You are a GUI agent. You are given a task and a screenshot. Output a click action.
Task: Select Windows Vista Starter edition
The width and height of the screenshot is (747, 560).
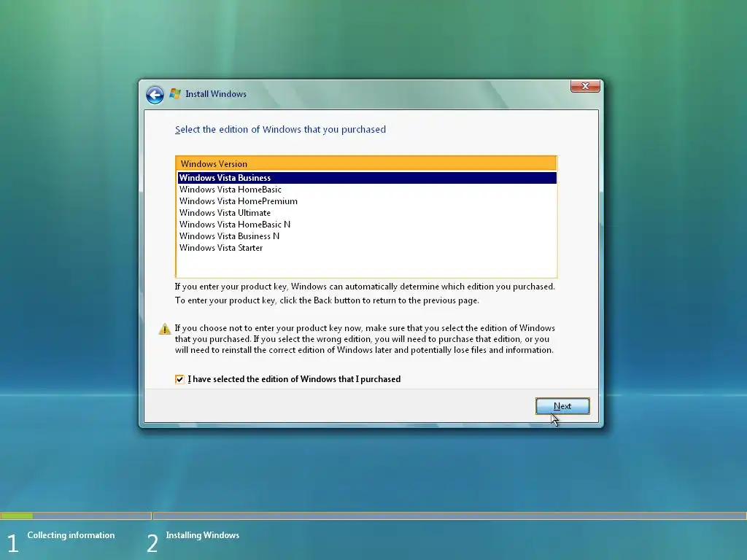coord(367,248)
